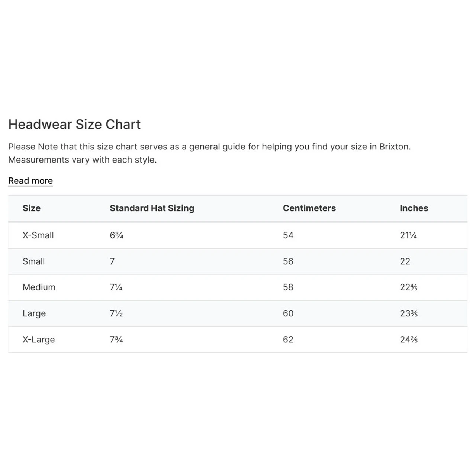Click the 7½ hat sizing value
476x476 pixels.
point(116,313)
